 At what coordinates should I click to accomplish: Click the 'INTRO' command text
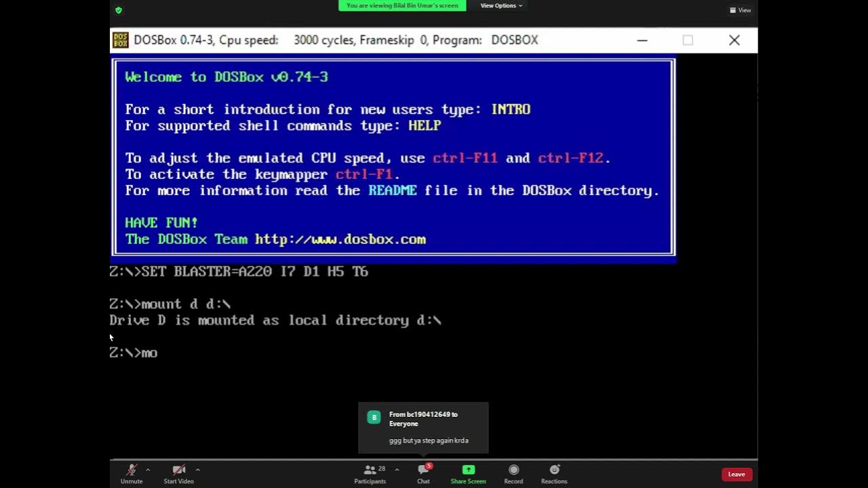[x=511, y=109]
